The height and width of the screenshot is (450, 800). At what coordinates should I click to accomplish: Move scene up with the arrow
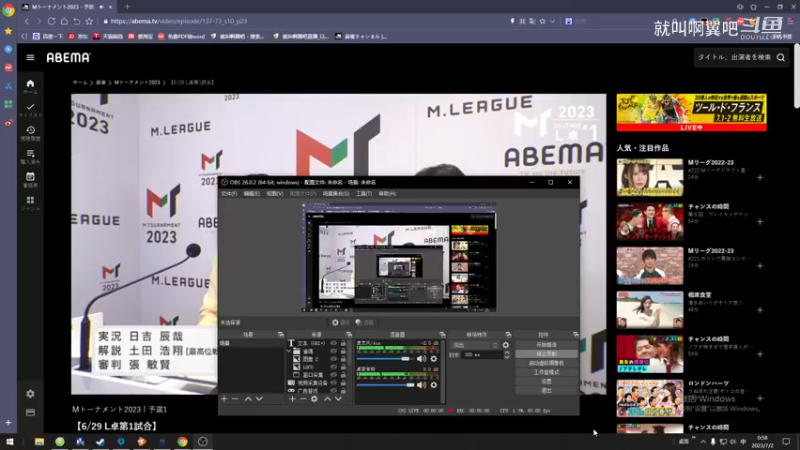click(248, 398)
